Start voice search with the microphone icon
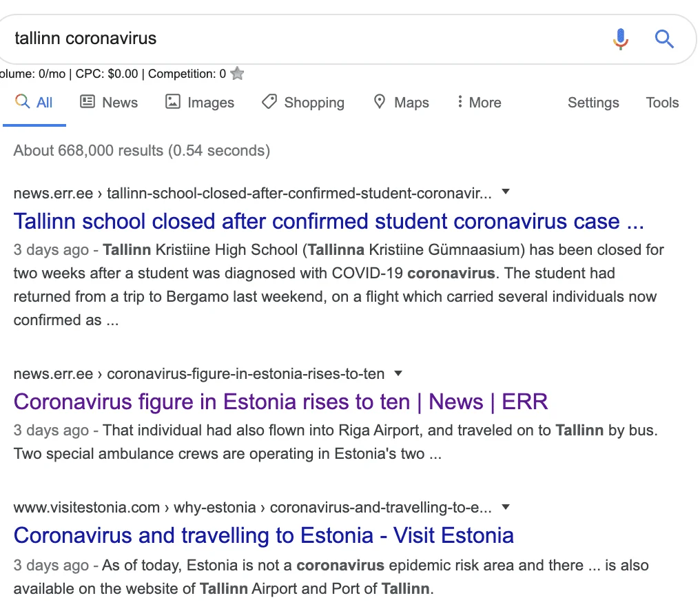This screenshot has width=700, height=609. click(621, 39)
